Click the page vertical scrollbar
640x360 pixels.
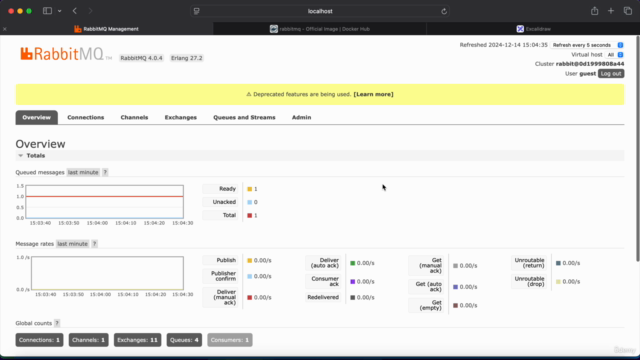tap(638, 149)
